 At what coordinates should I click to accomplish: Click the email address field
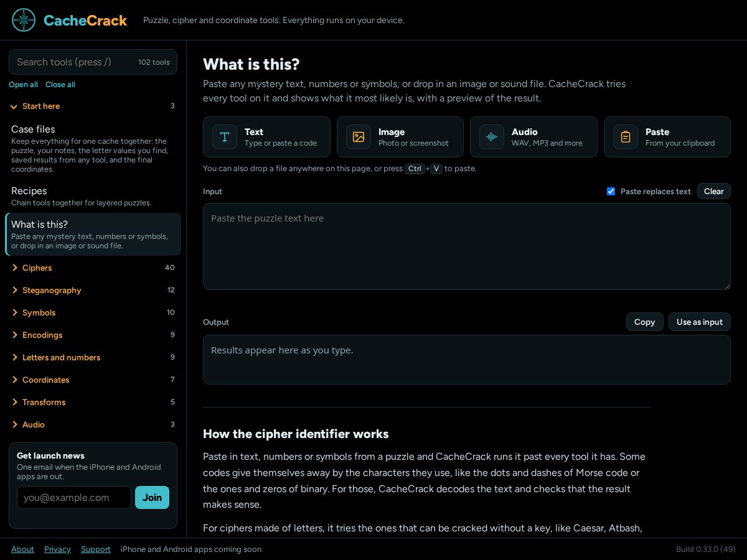pos(74,497)
